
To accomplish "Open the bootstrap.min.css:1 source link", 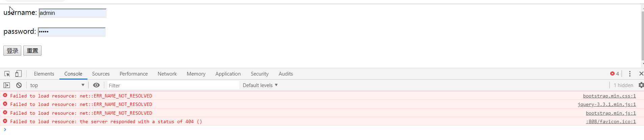I will [x=609, y=96].
